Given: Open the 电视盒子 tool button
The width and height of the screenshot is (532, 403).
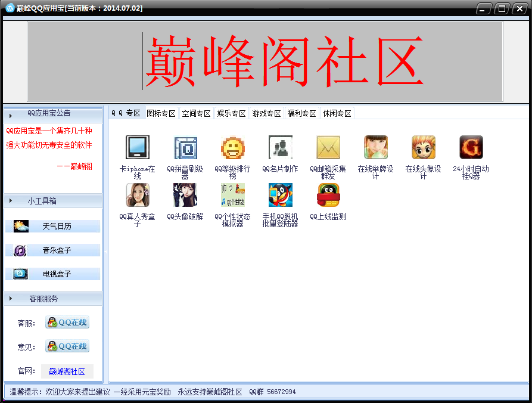Looking at the screenshot, I should pyautogui.click(x=52, y=274).
